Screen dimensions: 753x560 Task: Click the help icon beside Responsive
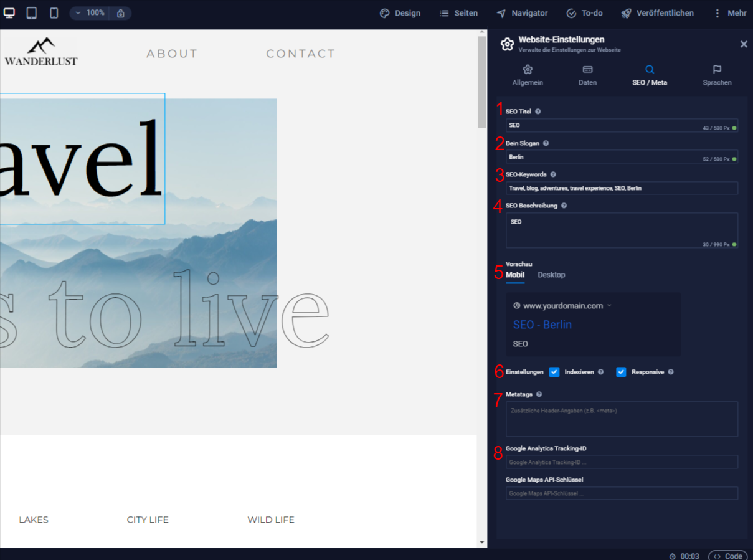click(671, 372)
